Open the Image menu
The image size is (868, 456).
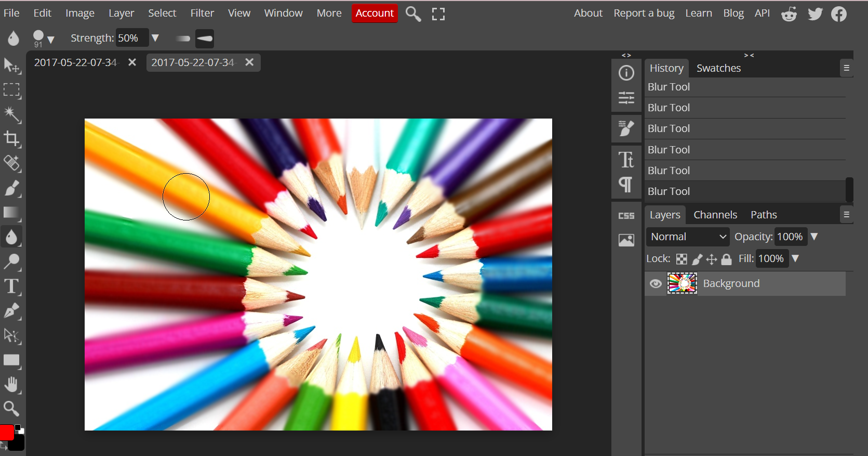pos(80,13)
